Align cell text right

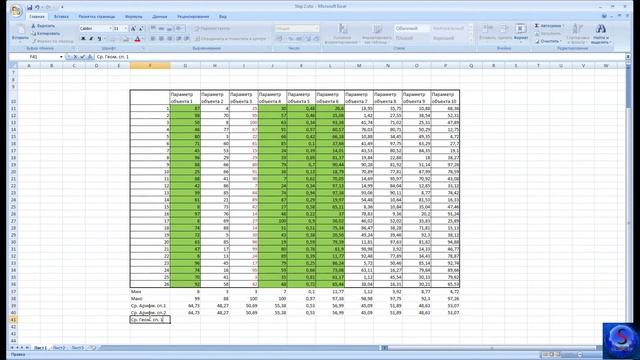170,39
